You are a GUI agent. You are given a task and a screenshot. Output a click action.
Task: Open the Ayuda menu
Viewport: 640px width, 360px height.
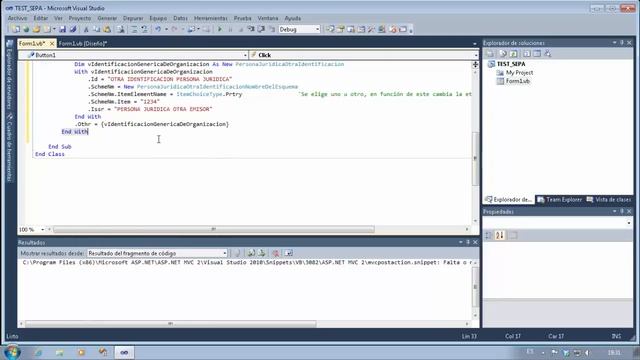[x=293, y=18]
